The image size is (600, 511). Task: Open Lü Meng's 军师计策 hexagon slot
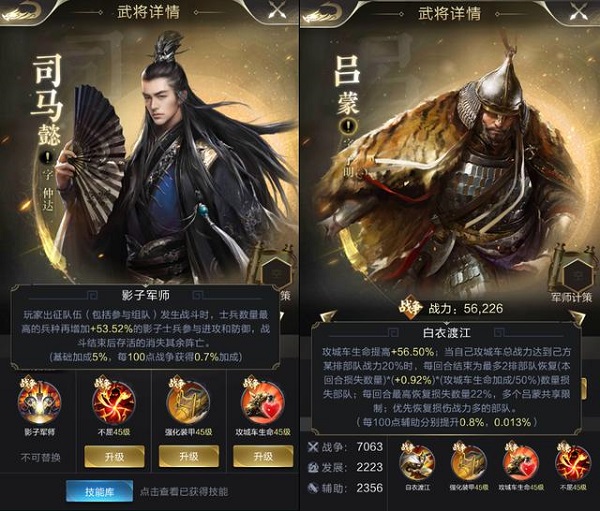coord(578,275)
